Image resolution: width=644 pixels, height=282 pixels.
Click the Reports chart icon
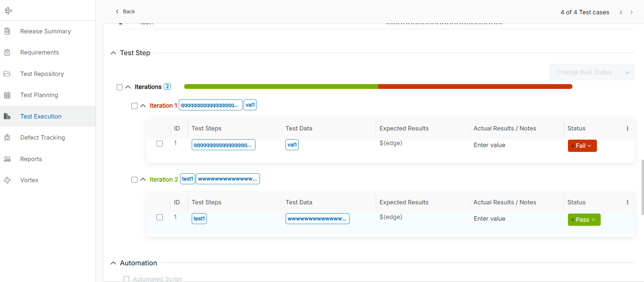point(7,159)
